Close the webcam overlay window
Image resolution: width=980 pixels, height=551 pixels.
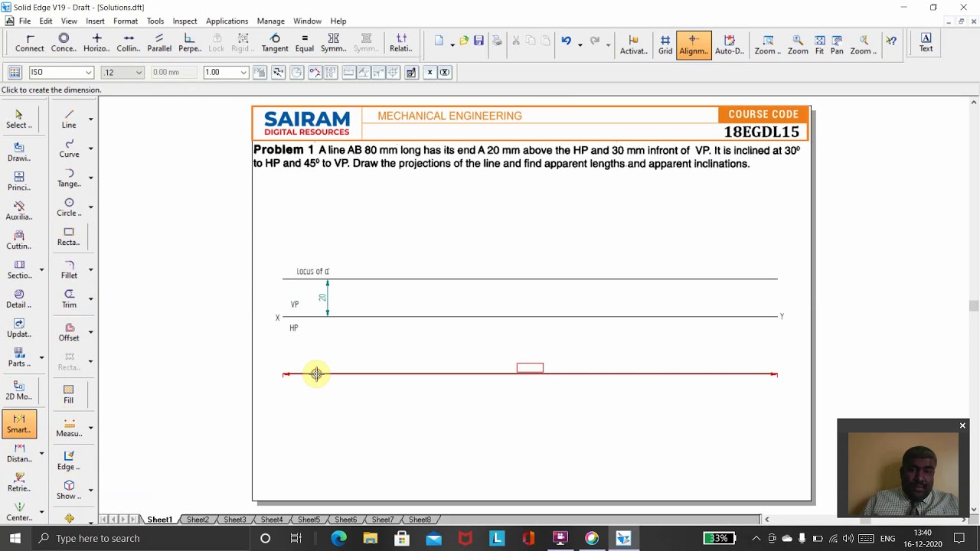pos(962,425)
